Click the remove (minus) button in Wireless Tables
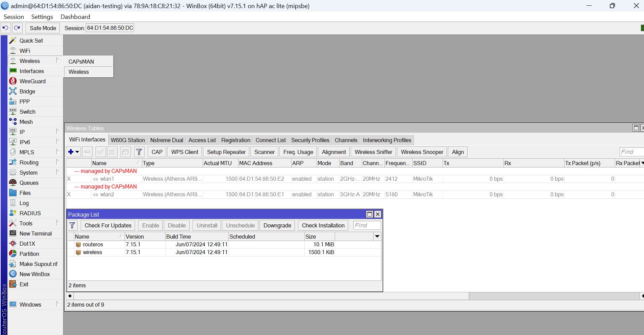Screen dimensions: 644x335 [x=87, y=152]
